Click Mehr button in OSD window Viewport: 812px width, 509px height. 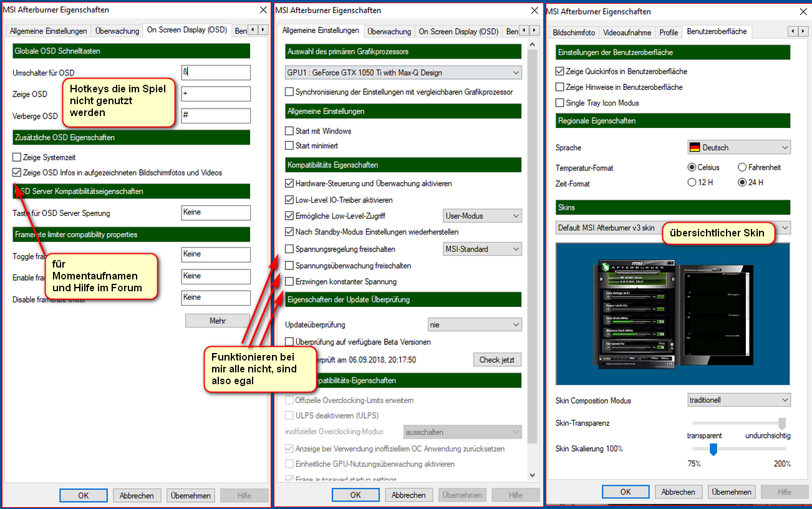point(218,321)
